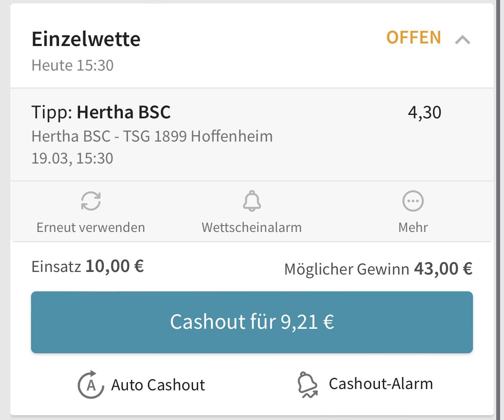Image resolution: width=504 pixels, height=420 pixels.
Task: Select the Erneut verwenden label
Action: (x=90, y=227)
